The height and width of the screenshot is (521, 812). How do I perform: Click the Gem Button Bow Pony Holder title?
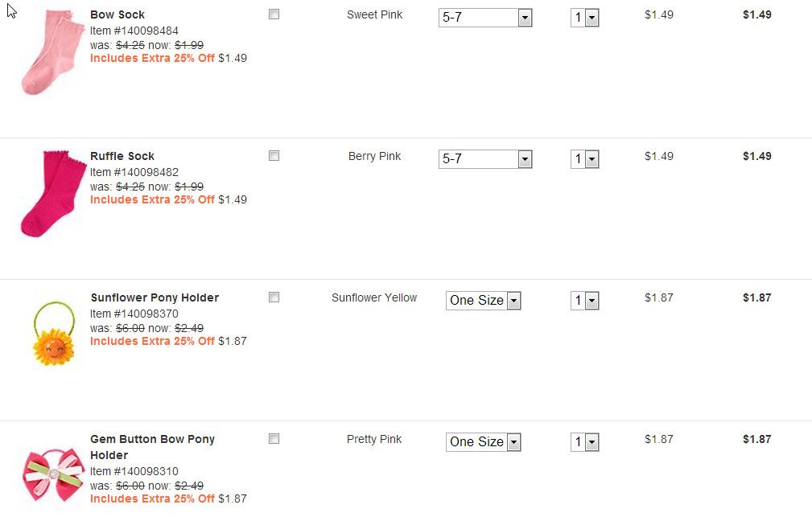pos(152,439)
